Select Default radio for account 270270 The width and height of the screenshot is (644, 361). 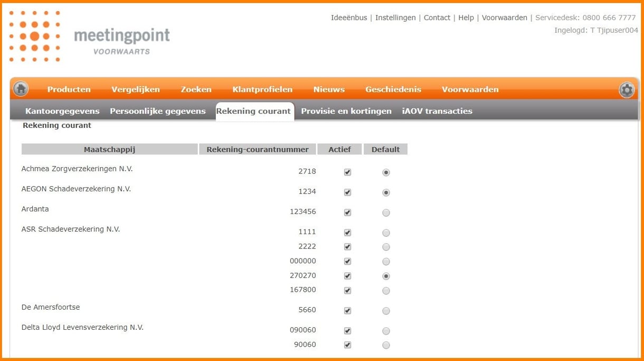coord(386,276)
